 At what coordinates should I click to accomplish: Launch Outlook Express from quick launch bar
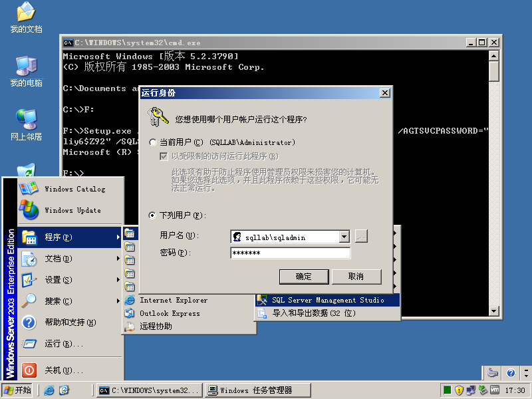tap(64, 390)
